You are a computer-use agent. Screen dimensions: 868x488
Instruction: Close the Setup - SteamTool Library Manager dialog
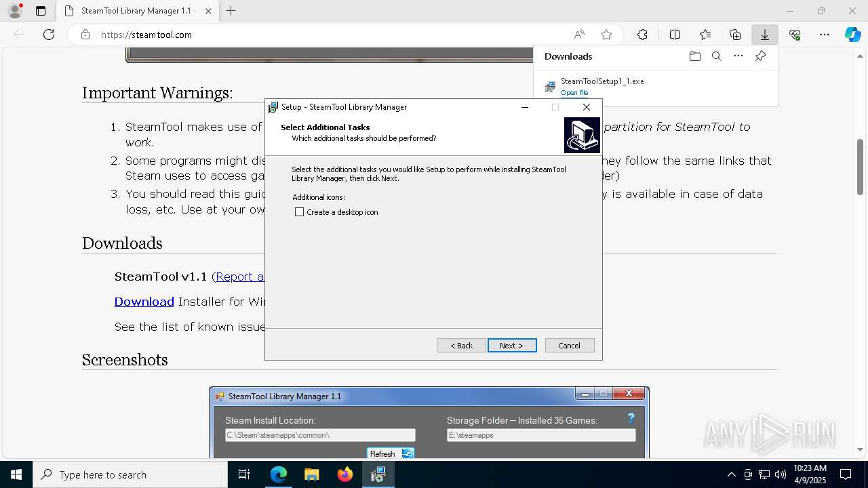(x=587, y=107)
